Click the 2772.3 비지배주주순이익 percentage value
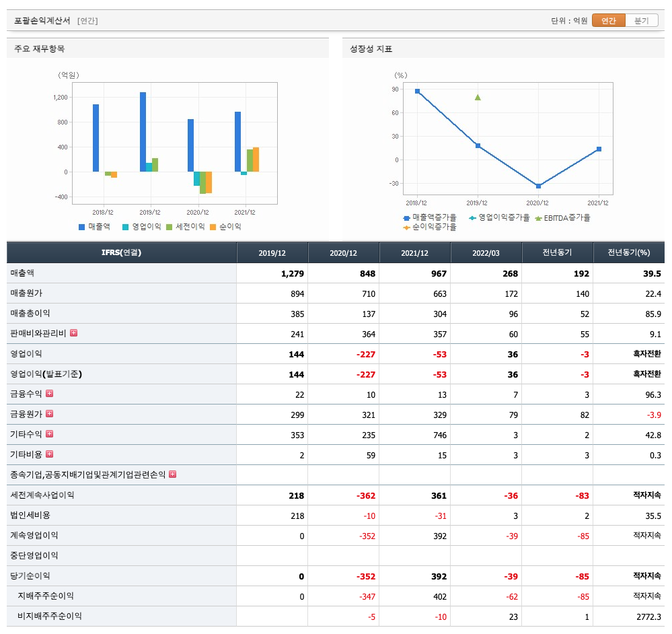 click(x=648, y=617)
